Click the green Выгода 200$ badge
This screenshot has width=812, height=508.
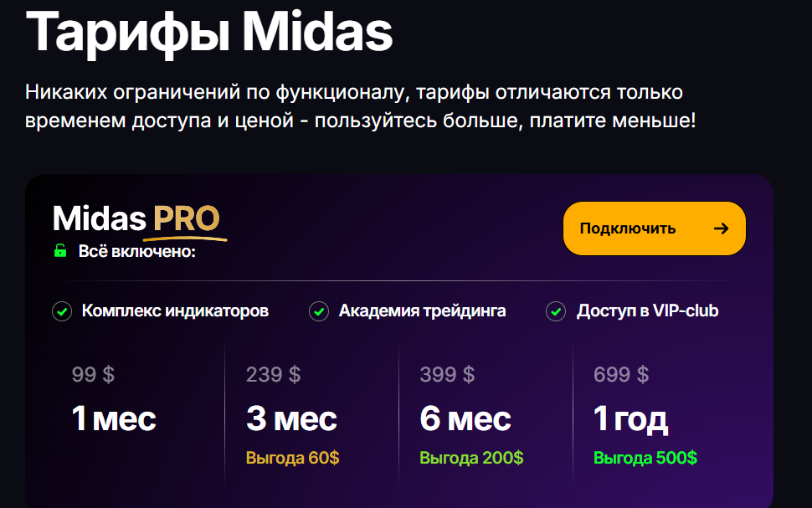point(469,458)
